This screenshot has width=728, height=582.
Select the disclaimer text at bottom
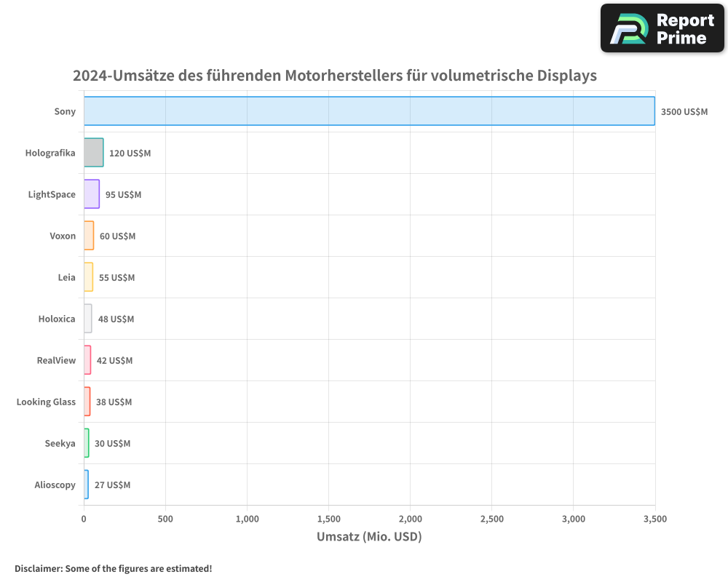(113, 569)
